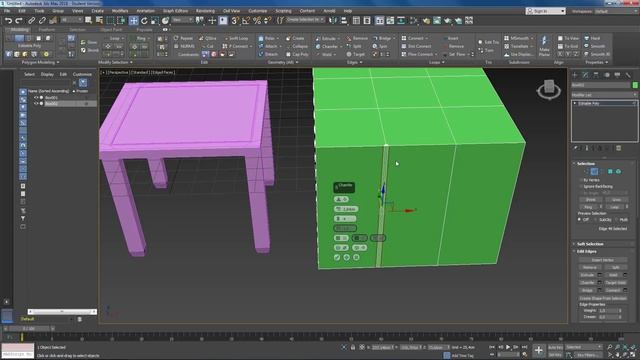Screen dimensions: 640x360
Task: Switch to the Freeform ribbon tab
Action: click(x=47, y=30)
